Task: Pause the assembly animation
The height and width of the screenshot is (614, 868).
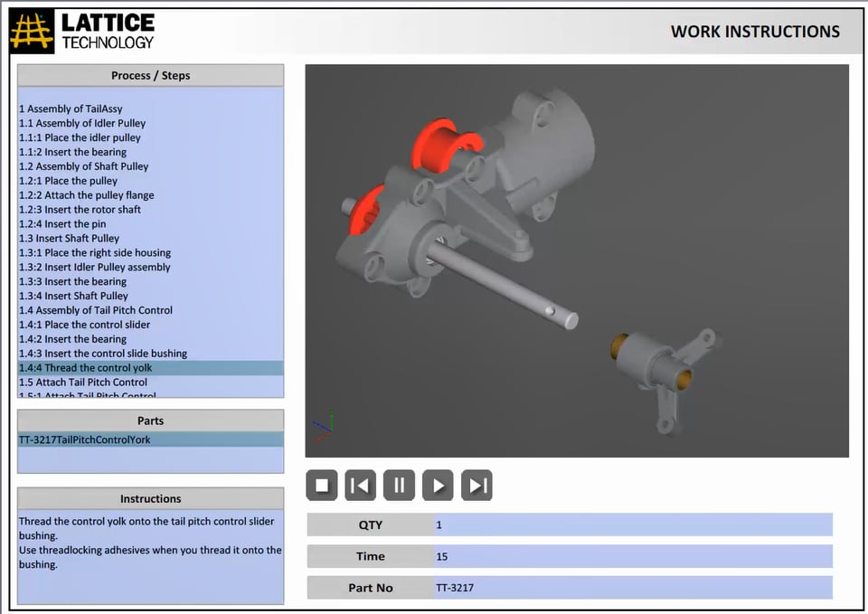Action: (400, 486)
